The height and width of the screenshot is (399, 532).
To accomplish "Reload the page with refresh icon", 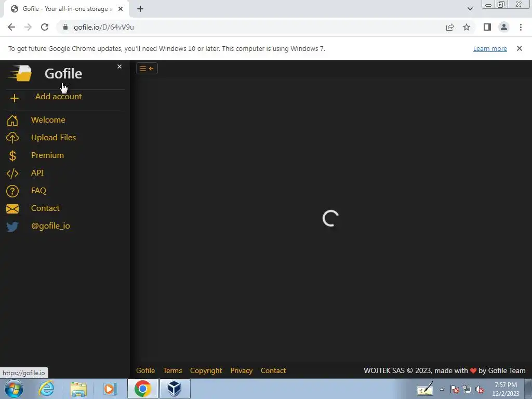I will [45, 27].
